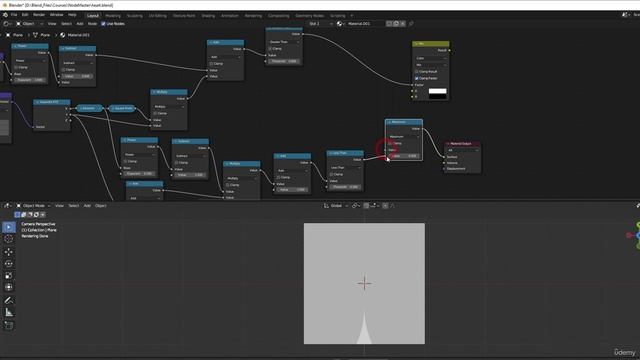Click the Material.001 breadcrumb in node editor
This screenshot has height=360, width=640.
coord(75,35)
